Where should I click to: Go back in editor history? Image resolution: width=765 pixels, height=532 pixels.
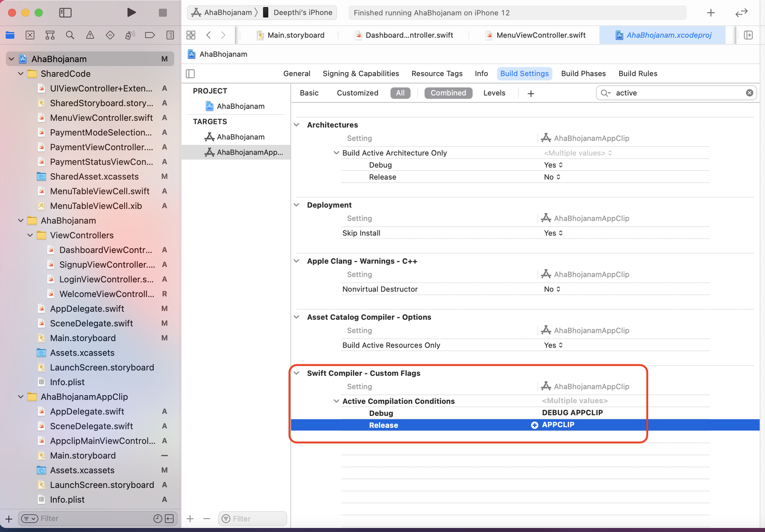pos(208,35)
